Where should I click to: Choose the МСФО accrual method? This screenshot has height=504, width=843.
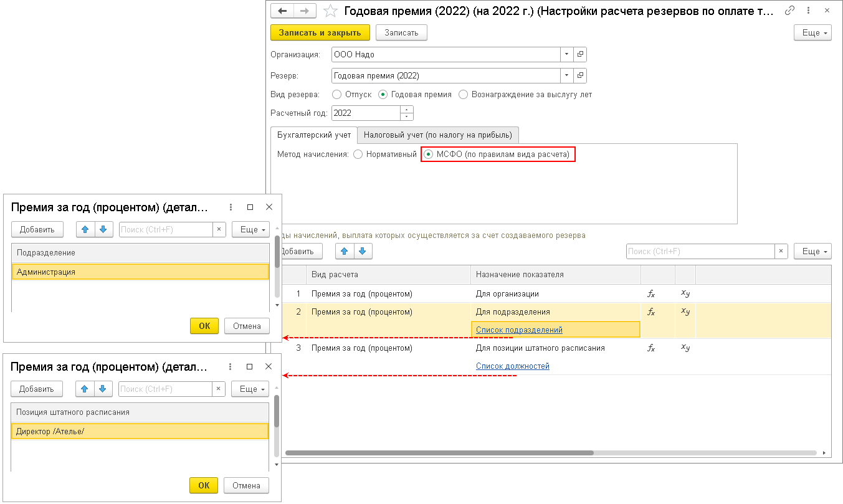497,154
